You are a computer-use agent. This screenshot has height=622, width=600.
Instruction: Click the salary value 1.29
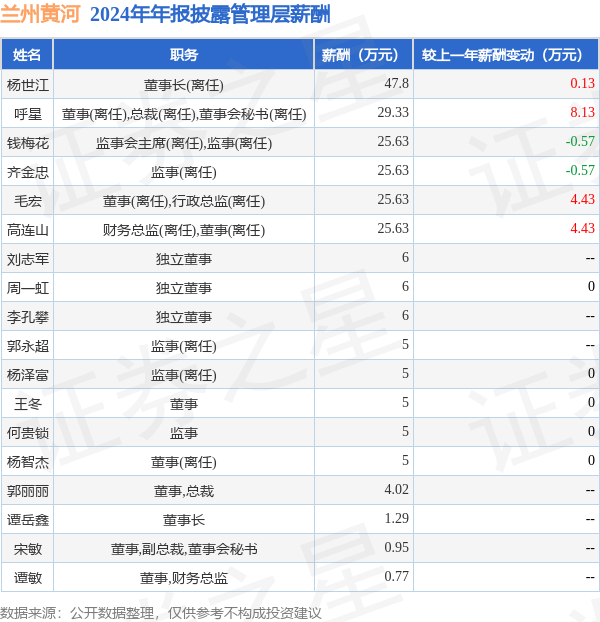click(397, 518)
